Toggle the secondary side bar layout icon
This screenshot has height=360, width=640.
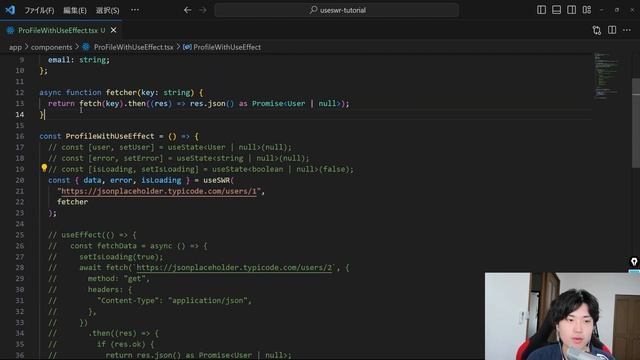pyautogui.click(x=571, y=10)
